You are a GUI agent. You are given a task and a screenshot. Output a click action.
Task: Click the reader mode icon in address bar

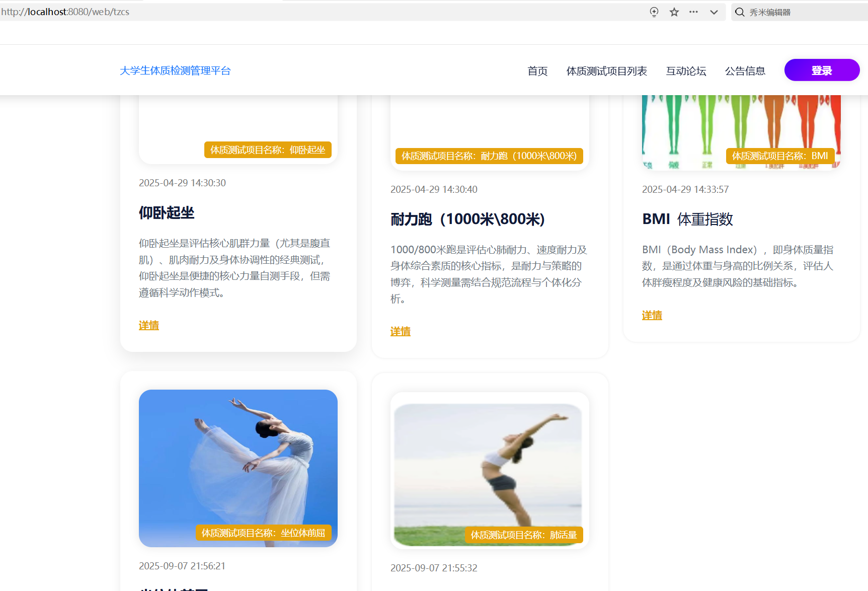point(654,12)
